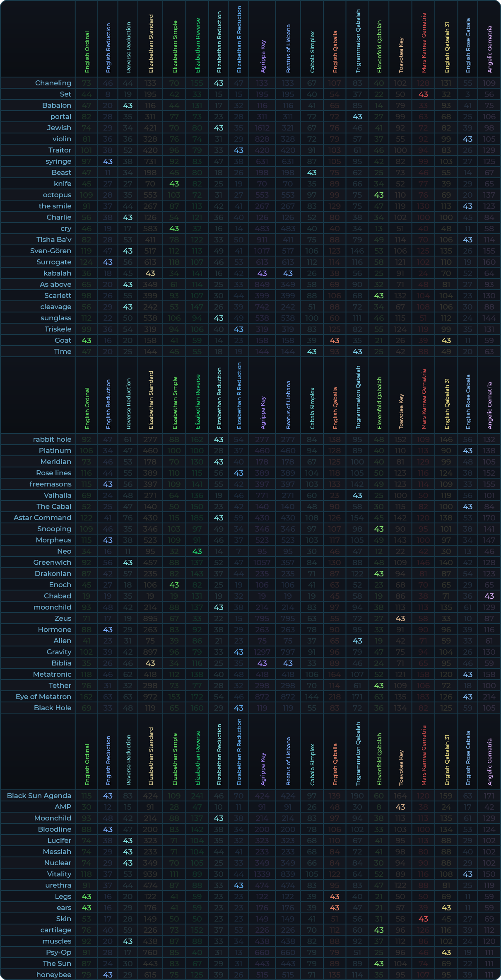Select 'Agrippa Key' header in top header row

(x=263, y=56)
